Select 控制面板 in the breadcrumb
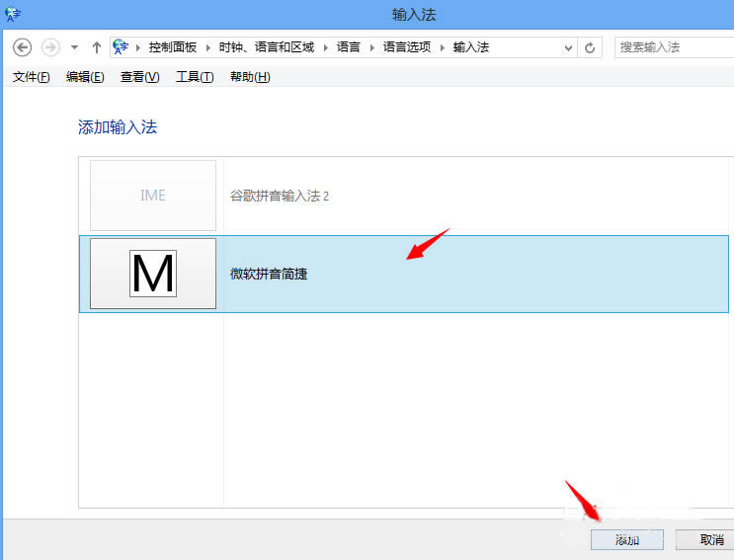734x560 pixels. tap(172, 47)
